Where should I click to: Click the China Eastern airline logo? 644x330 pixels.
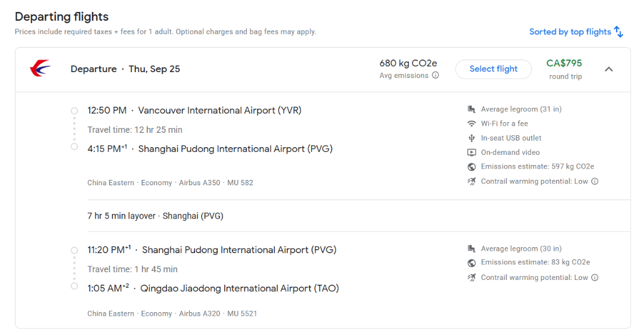tap(41, 69)
